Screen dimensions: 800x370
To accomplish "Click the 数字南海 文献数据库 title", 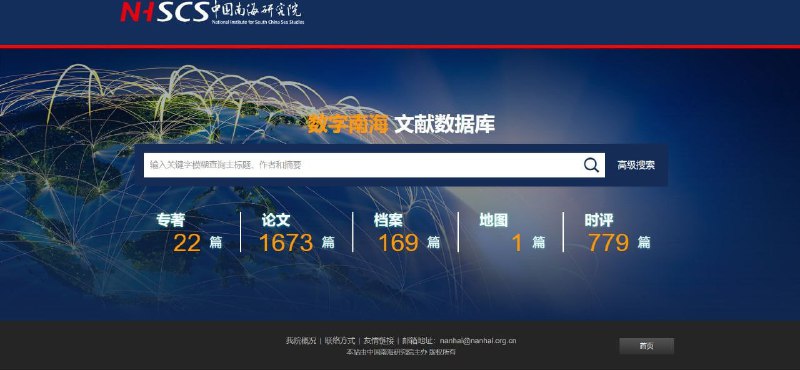I will click(401, 125).
